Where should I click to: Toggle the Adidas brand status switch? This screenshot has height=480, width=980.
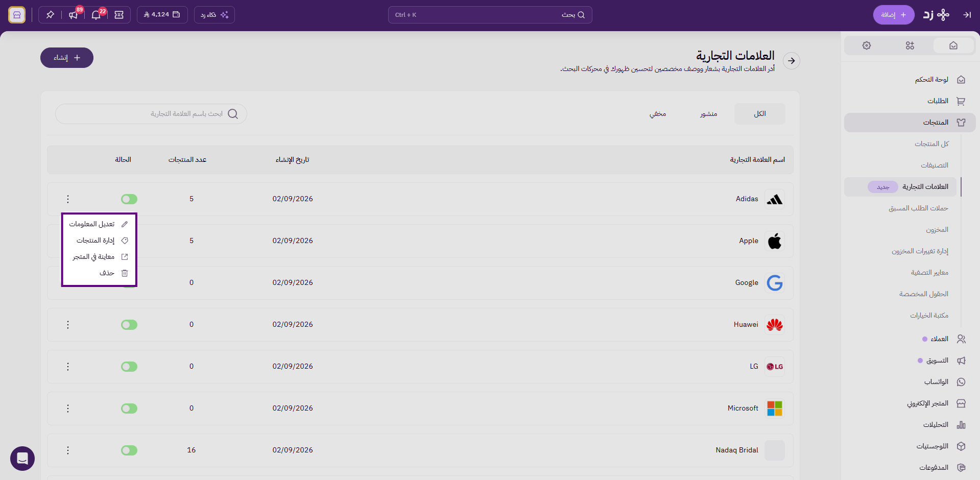tap(129, 199)
